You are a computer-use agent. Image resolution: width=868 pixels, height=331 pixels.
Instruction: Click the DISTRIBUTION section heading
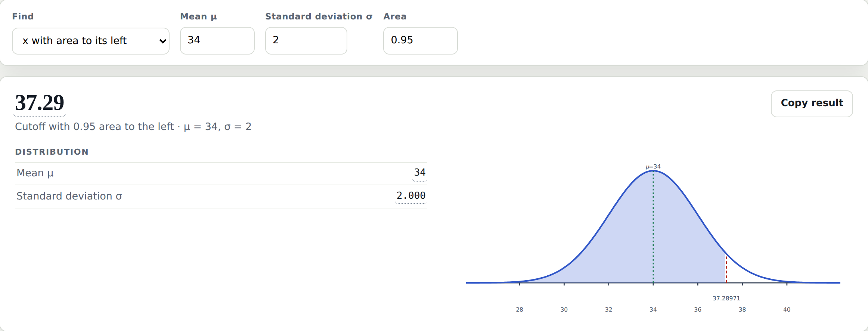click(52, 152)
